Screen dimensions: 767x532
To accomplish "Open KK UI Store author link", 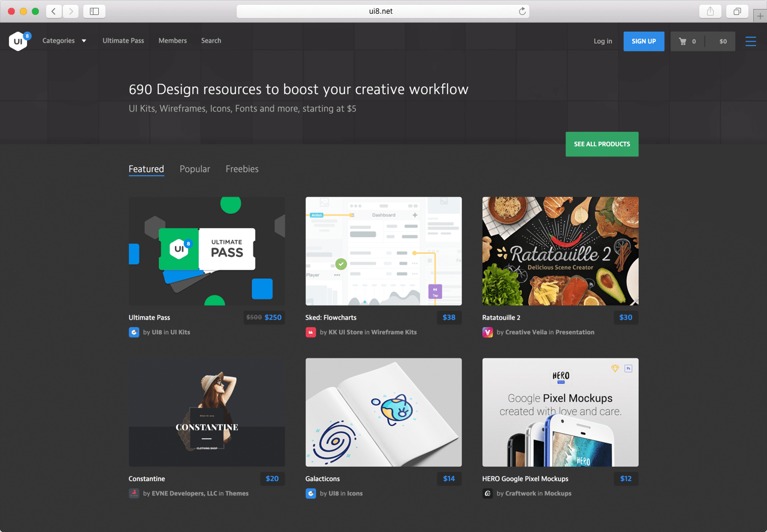I will (x=346, y=332).
